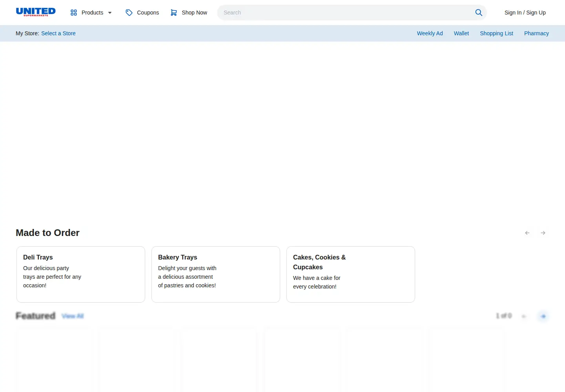Click the Shop Now cart icon

[174, 13]
